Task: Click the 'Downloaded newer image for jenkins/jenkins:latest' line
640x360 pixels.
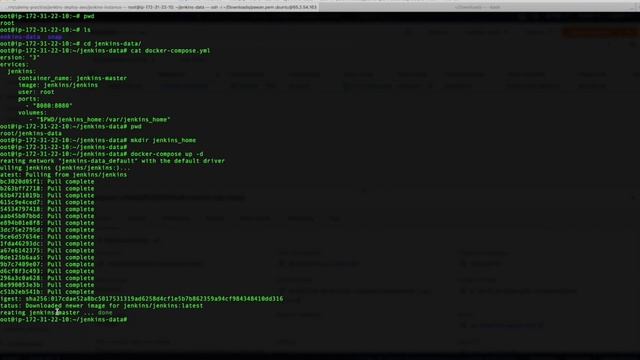Action: pyautogui.click(x=102, y=306)
